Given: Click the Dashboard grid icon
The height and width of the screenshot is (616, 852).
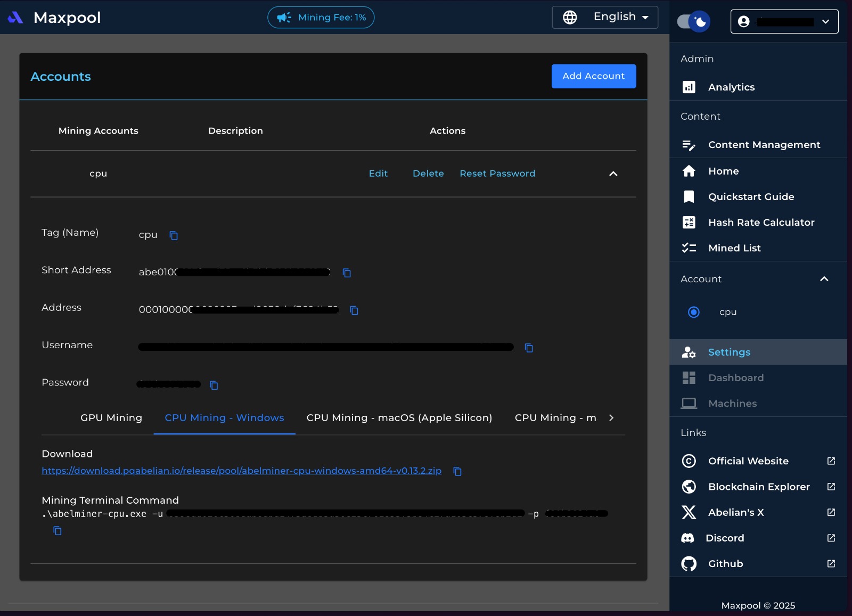Looking at the screenshot, I should point(689,378).
